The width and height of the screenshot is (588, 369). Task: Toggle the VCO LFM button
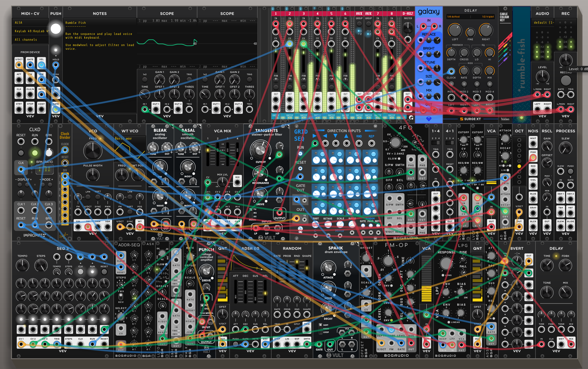point(88,197)
